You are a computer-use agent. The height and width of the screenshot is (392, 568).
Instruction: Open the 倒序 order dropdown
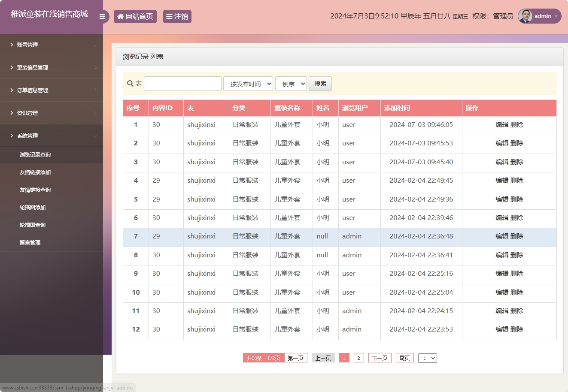point(291,83)
